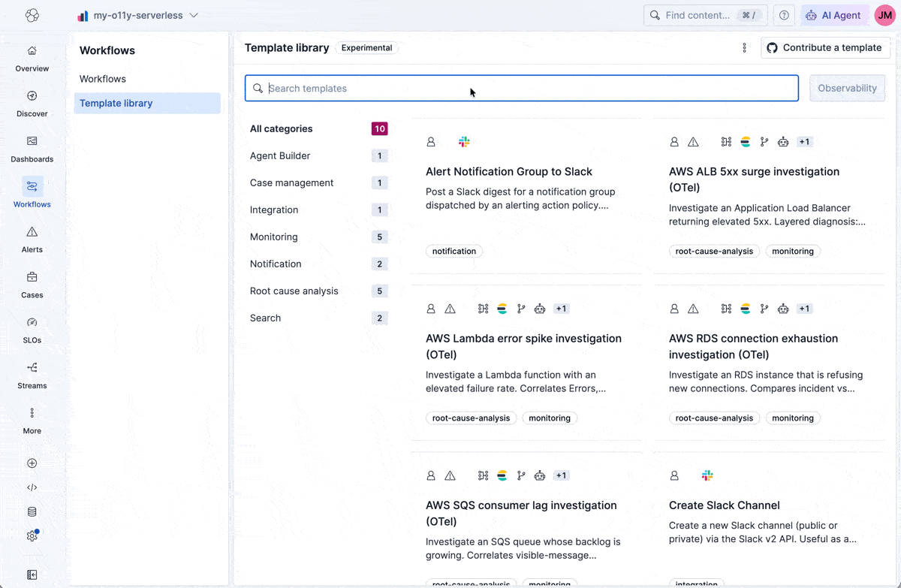901x588 pixels.
Task: Click Contribute a template button
Action: coord(825,47)
